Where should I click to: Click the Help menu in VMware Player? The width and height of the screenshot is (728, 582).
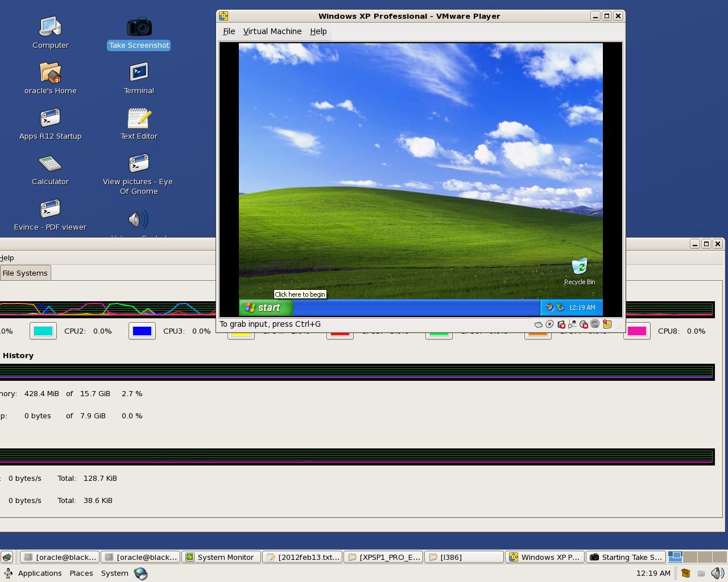pyautogui.click(x=318, y=31)
